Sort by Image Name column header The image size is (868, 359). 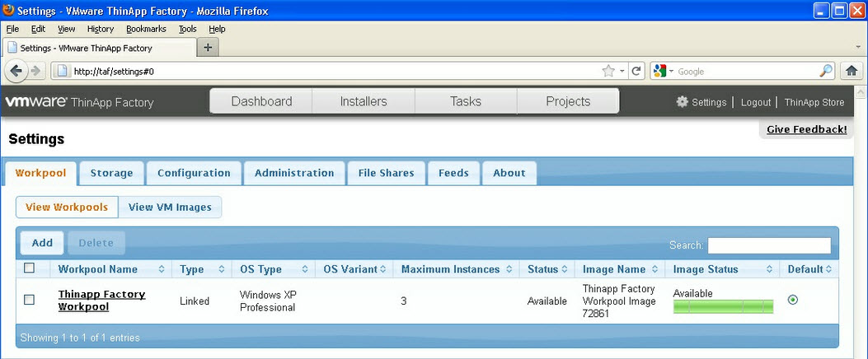[620, 269]
